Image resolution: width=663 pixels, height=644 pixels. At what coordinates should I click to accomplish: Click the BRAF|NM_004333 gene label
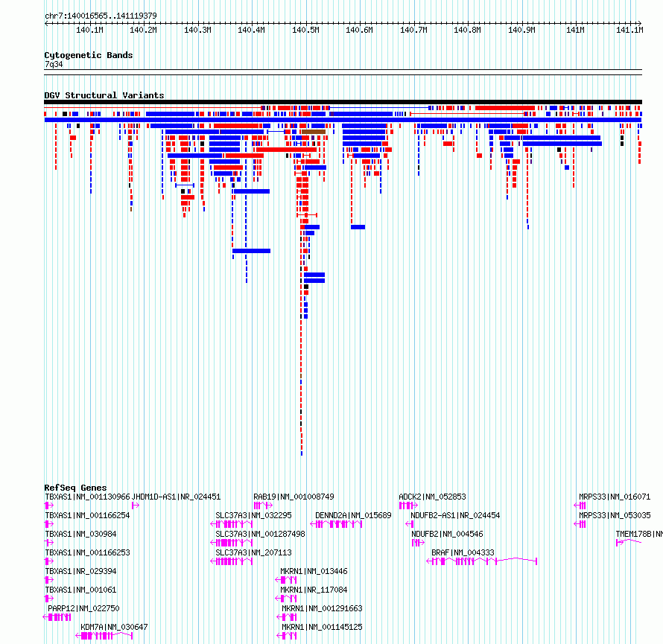click(x=463, y=552)
